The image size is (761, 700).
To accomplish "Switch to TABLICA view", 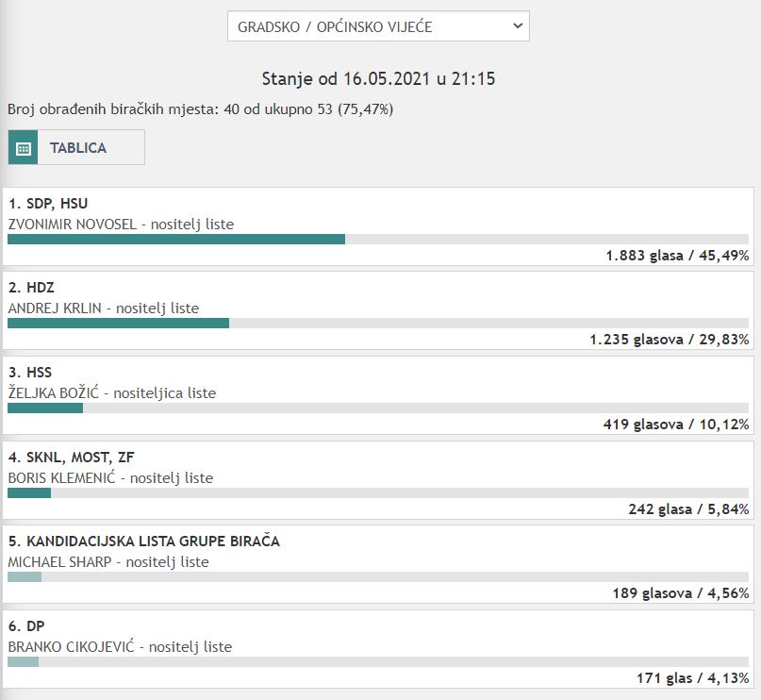I will coord(78,148).
